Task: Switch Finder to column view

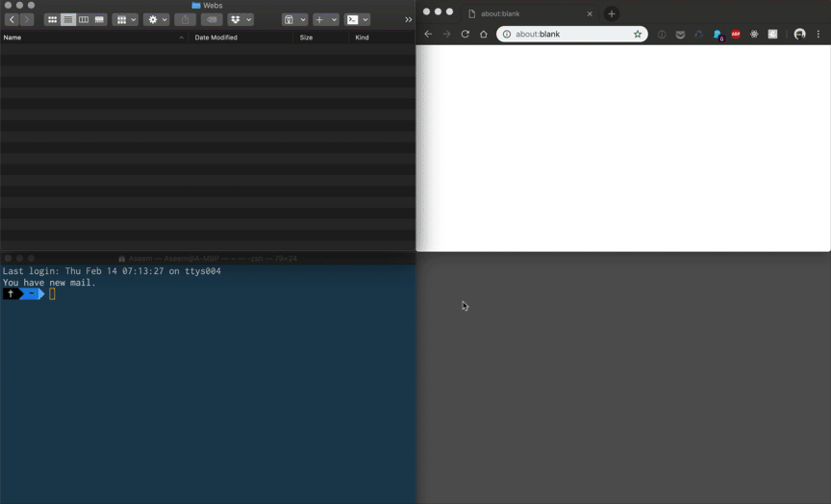Action: (x=84, y=19)
